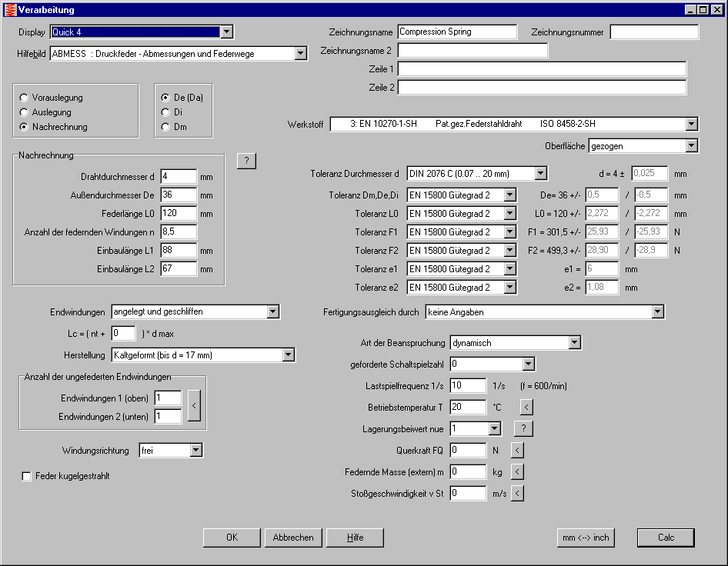Click the '<' button next to Stoßgeschwindigkeit
Image resolution: width=728 pixels, height=566 pixels.
pyautogui.click(x=518, y=493)
